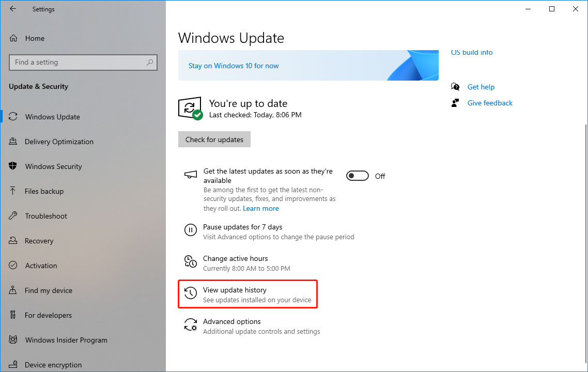Open Advanced options via the gear icon
Viewport: 588px width, 372px height.
(190, 324)
